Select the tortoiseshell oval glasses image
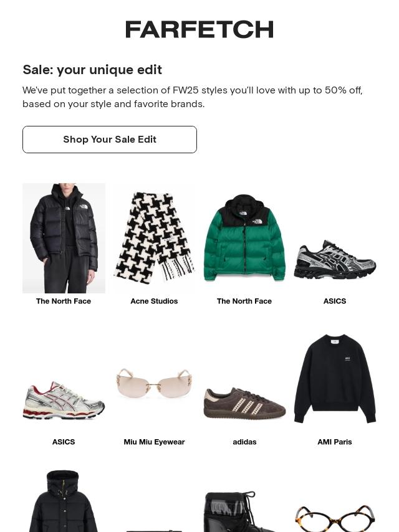 335,518
